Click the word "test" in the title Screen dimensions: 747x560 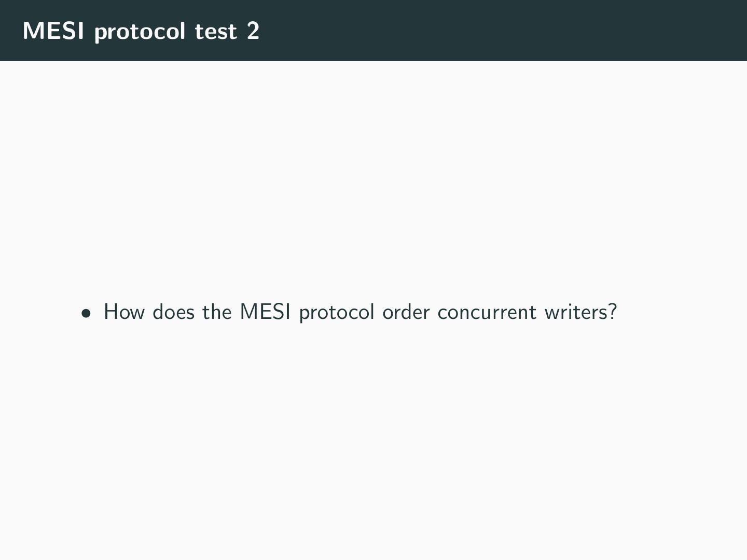[x=216, y=32]
